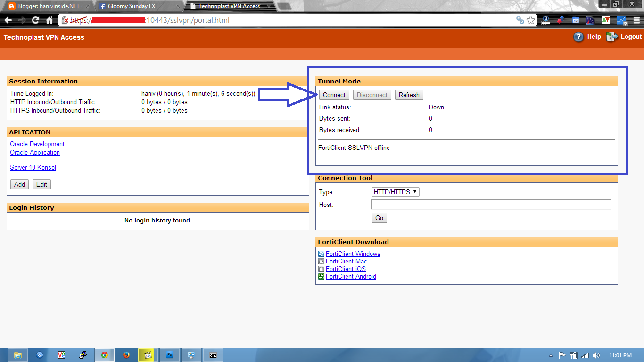Screen dimensions: 644x362
Task: Launch Firefox from the taskbar
Action: point(126,355)
